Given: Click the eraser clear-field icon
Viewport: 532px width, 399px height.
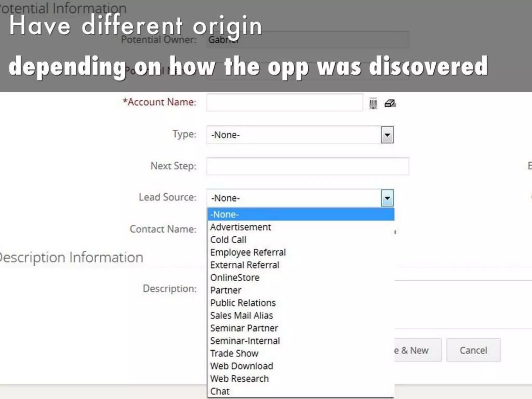Looking at the screenshot, I should 390,103.
